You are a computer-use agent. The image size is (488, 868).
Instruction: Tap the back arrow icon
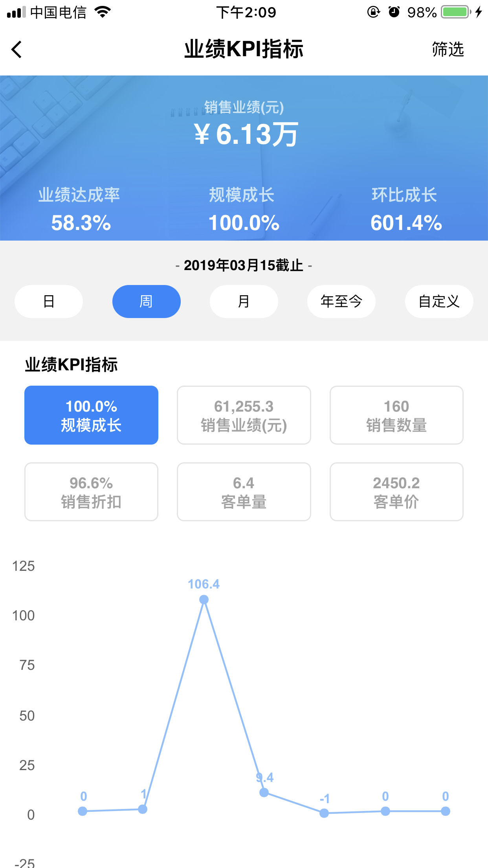tap(17, 50)
